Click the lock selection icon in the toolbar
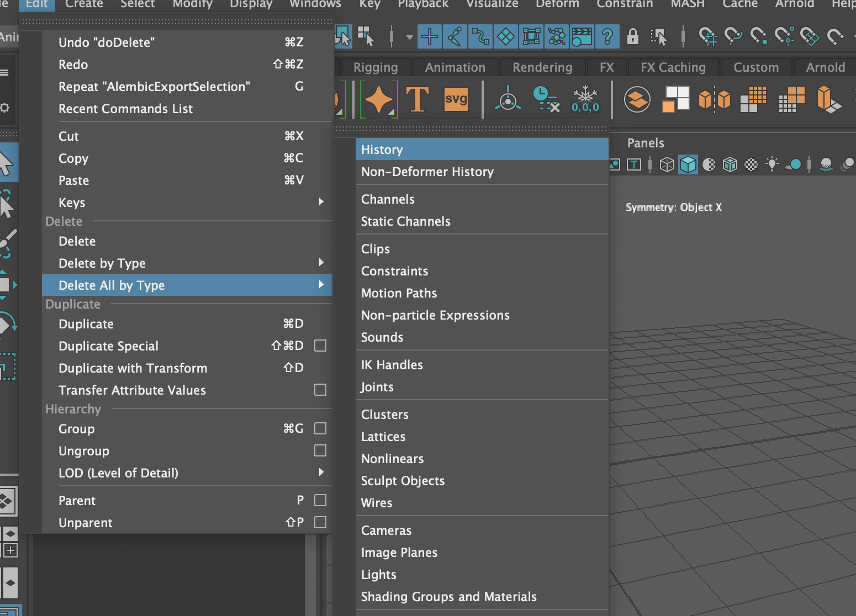Image resolution: width=856 pixels, height=616 pixels. [633, 36]
